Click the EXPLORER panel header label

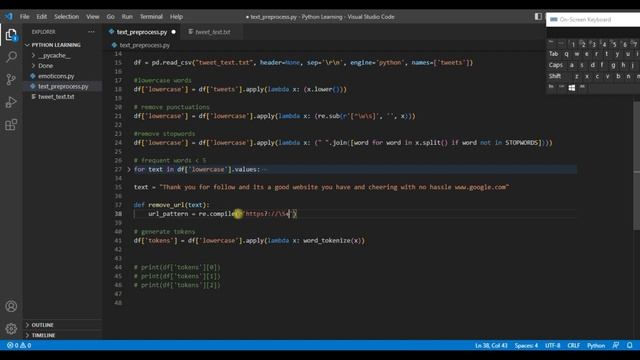point(44,32)
